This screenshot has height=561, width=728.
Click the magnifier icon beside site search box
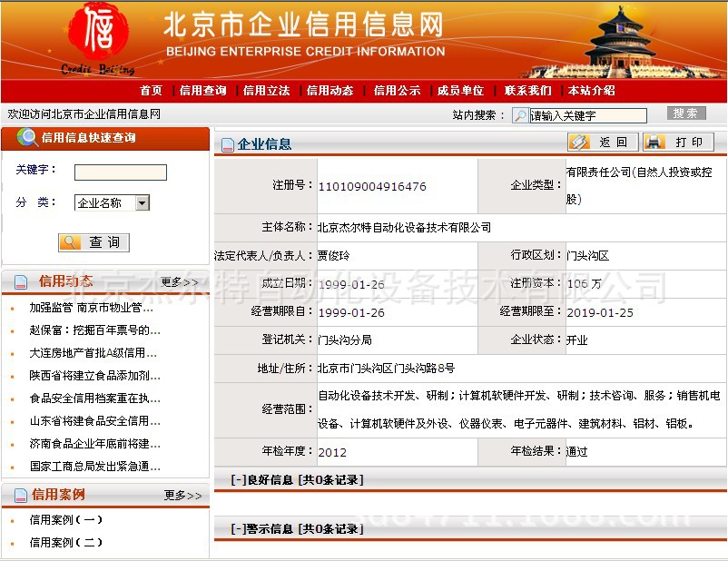520,115
